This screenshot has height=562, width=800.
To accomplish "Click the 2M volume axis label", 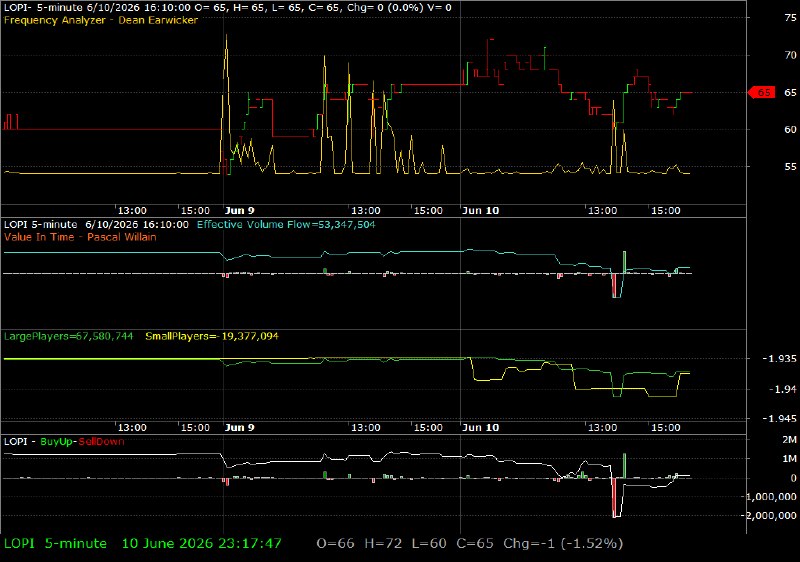I will point(789,440).
